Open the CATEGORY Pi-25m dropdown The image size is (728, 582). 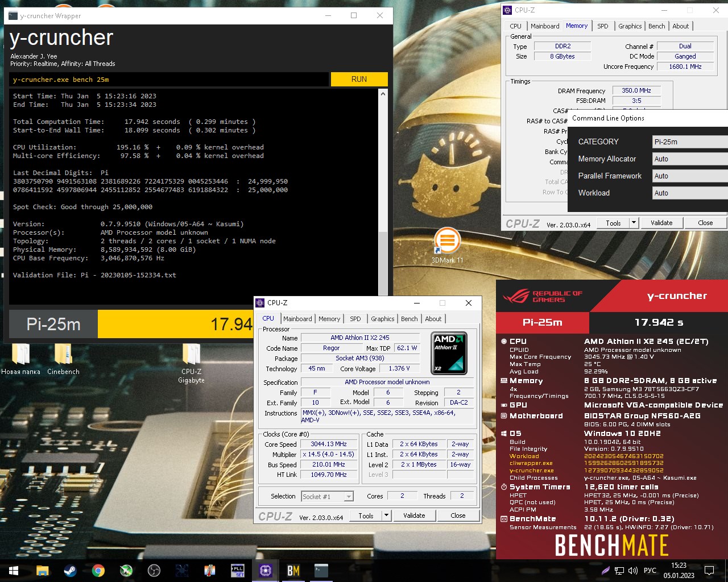(690, 142)
